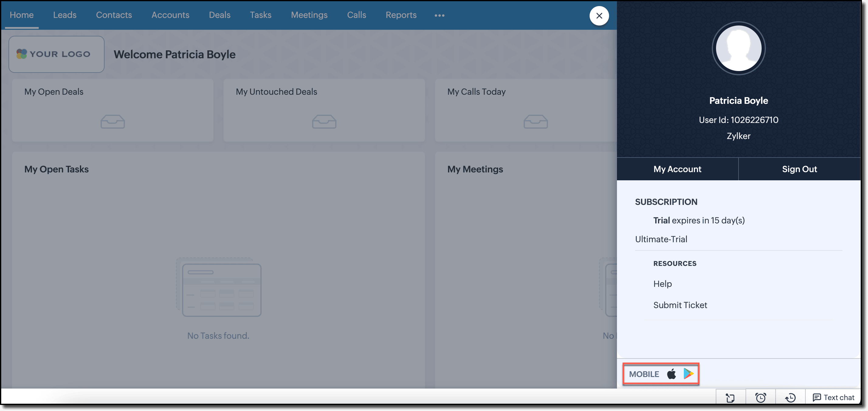
Task: Open Text chat in bottom bar
Action: click(833, 398)
